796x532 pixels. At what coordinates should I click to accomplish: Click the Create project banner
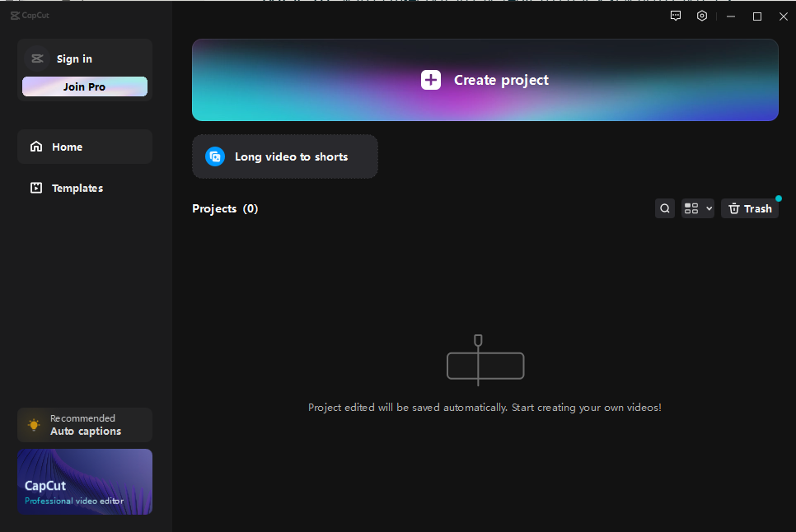[485, 80]
